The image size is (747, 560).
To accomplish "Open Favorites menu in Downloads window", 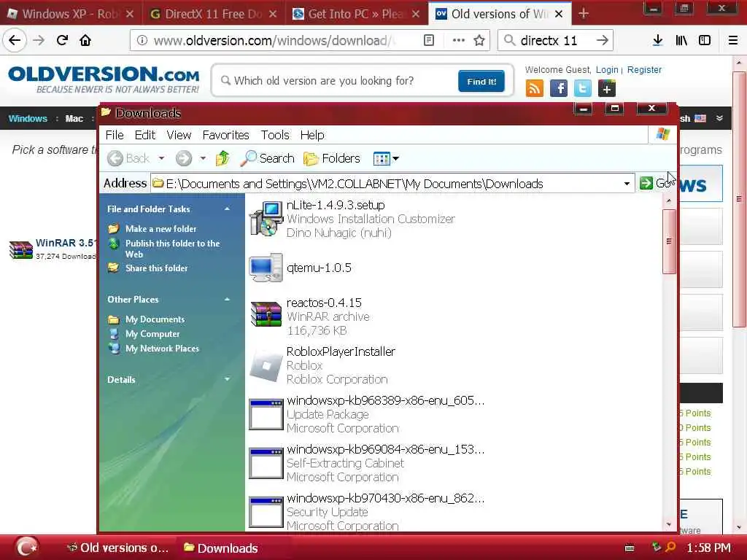I will [x=226, y=135].
